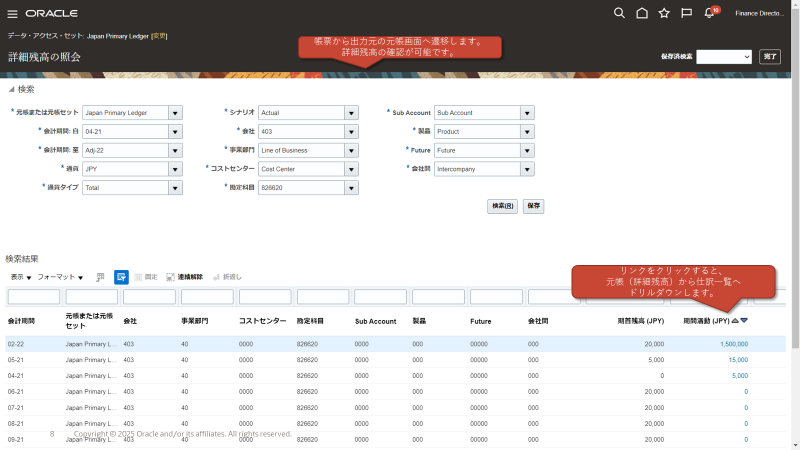The height and width of the screenshot is (450, 800).
Task: Open the フォーマット menu
Action: [x=60, y=277]
